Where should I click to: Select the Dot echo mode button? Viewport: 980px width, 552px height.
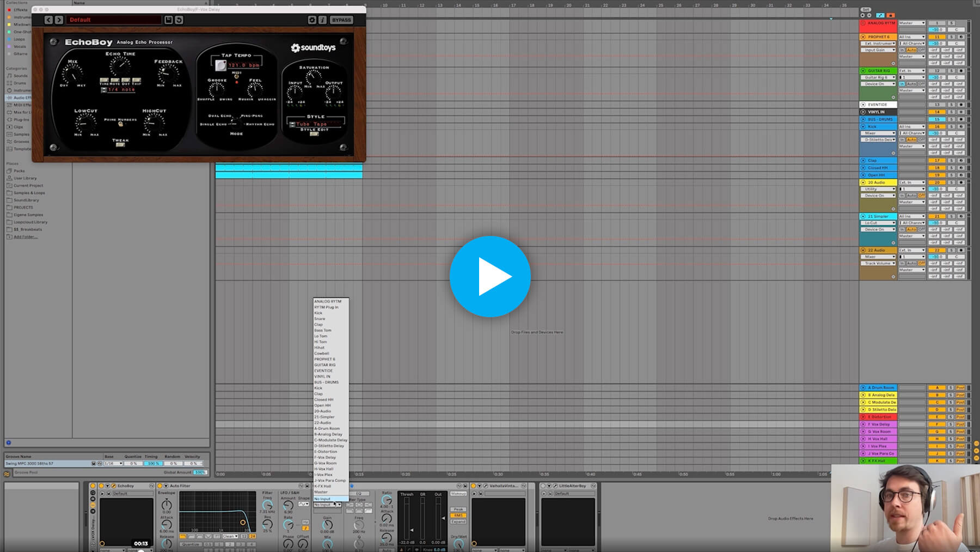coord(125,80)
